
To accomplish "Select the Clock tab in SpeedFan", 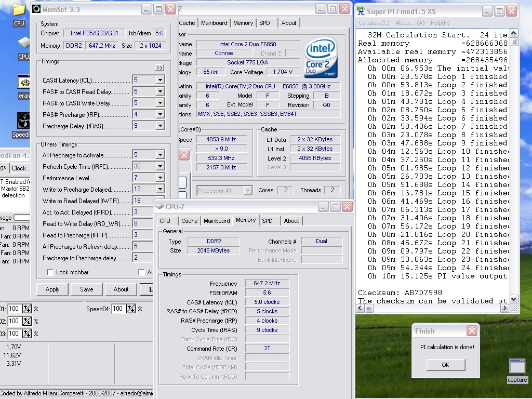I will tap(19, 168).
